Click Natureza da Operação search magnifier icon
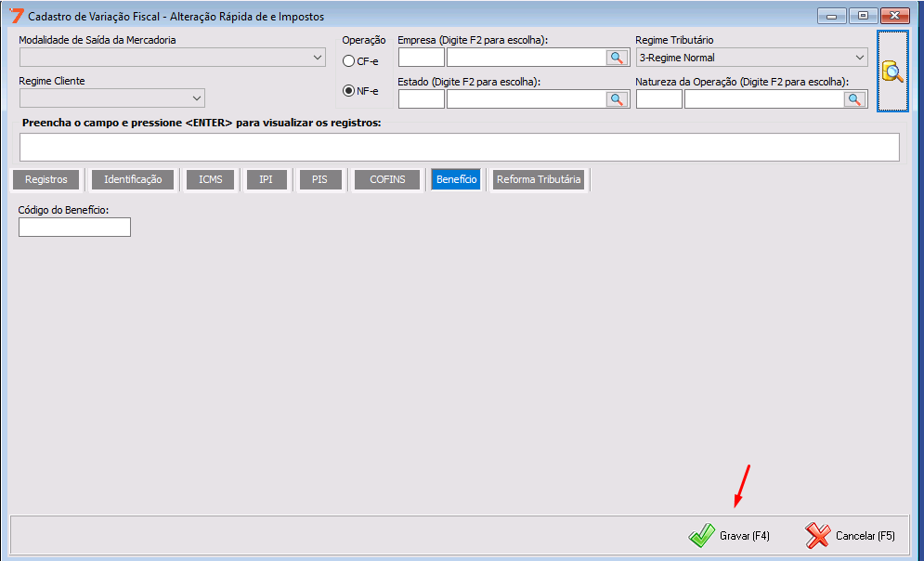This screenshot has height=561, width=924. [x=855, y=99]
